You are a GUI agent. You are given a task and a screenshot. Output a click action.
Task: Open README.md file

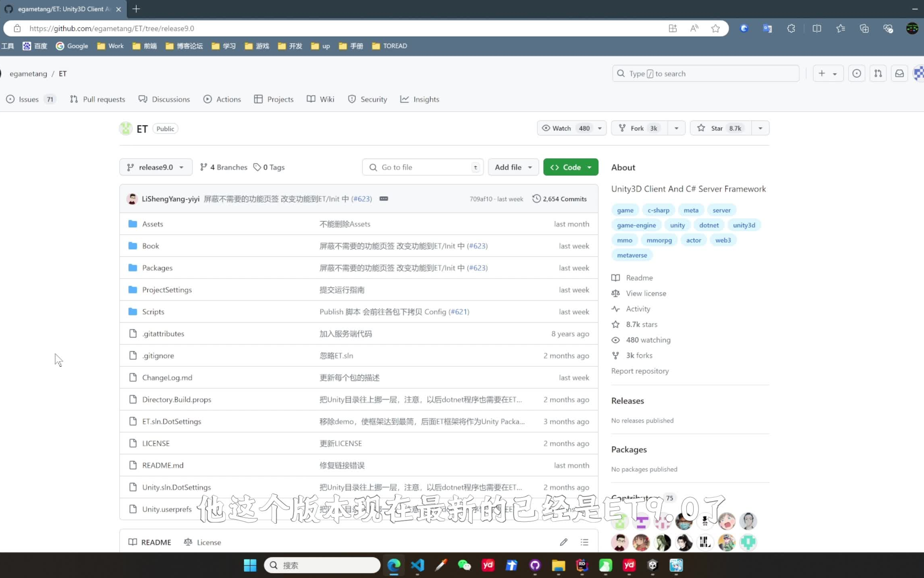[163, 465]
